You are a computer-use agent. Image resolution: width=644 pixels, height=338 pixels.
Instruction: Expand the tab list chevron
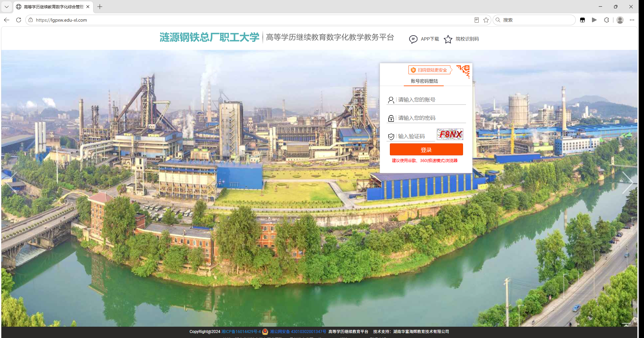[x=7, y=7]
